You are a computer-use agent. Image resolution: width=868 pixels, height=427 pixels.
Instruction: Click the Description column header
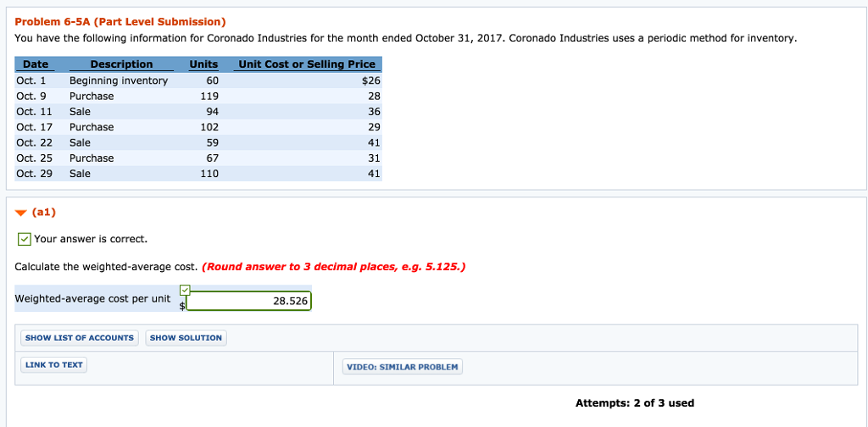tap(121, 64)
